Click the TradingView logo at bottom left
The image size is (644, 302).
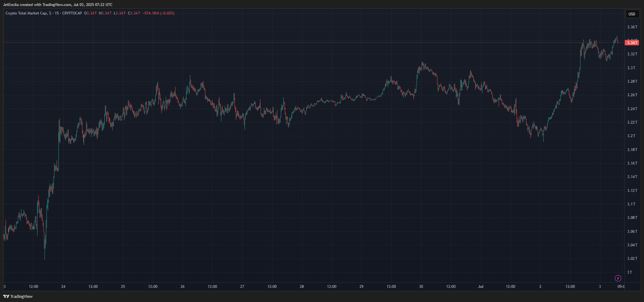[18, 296]
